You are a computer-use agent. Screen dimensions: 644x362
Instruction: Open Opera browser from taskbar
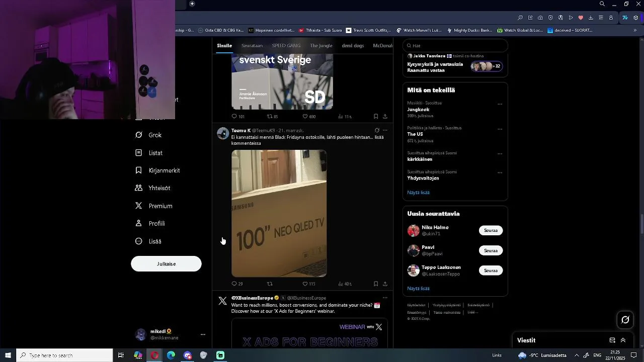154,355
